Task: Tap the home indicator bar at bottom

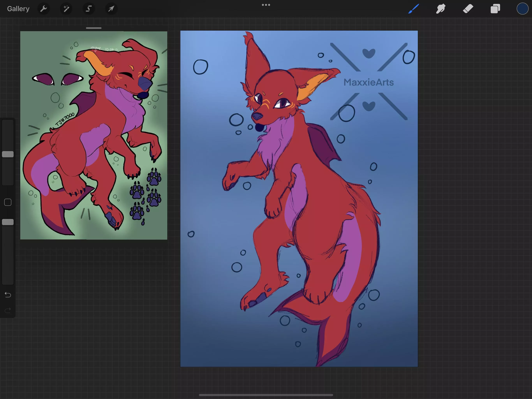Action: (266, 395)
